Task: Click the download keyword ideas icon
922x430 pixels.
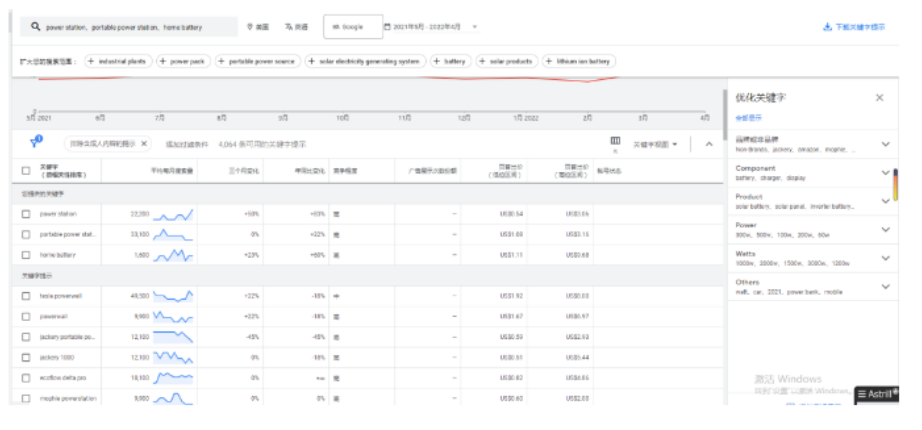Action: point(827,27)
